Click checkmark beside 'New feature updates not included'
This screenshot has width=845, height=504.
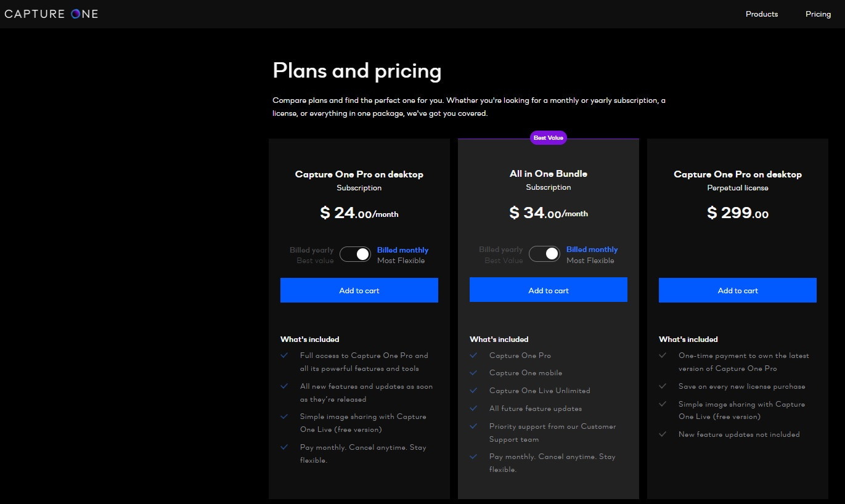point(663,434)
